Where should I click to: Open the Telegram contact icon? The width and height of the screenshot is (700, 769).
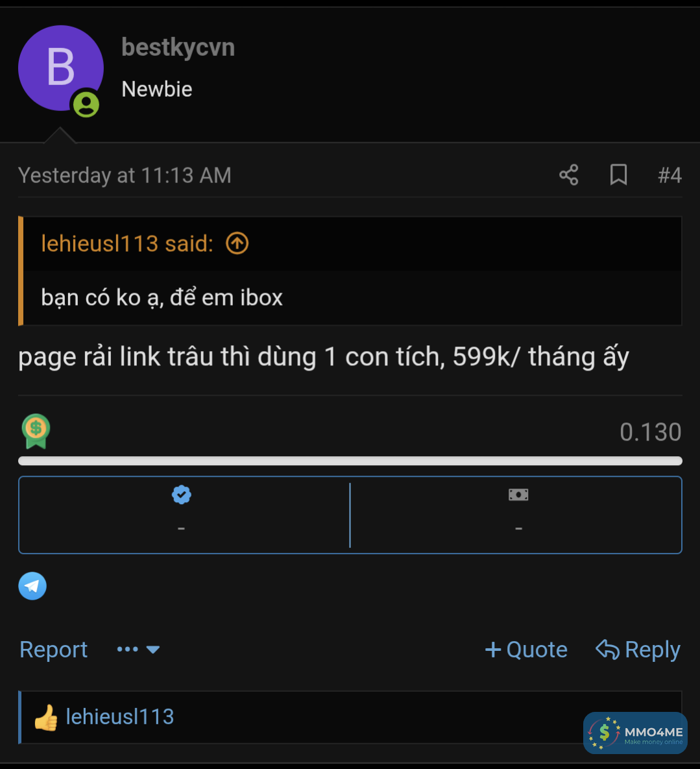tap(32, 586)
